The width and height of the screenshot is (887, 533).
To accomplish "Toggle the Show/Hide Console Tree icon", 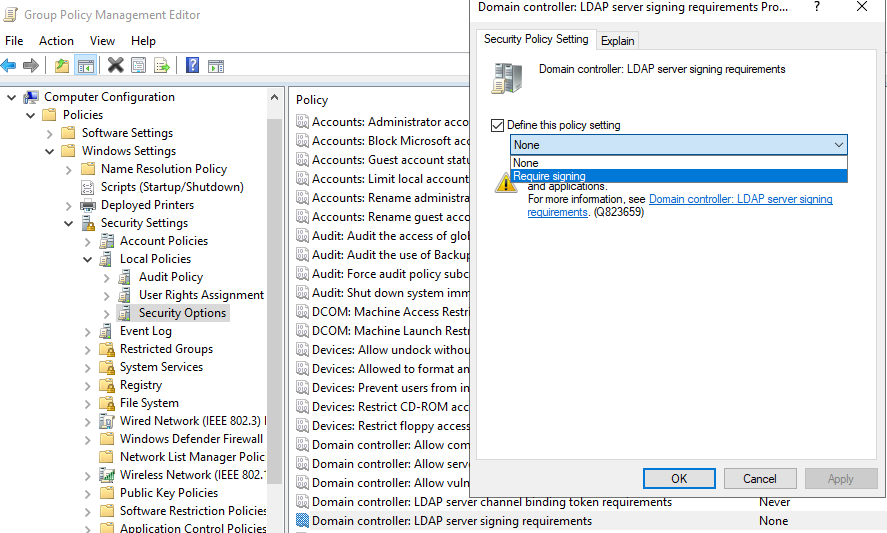I will coord(86,66).
